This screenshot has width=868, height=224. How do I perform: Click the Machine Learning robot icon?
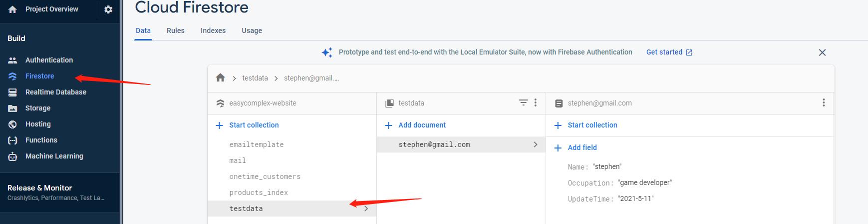(x=13, y=156)
